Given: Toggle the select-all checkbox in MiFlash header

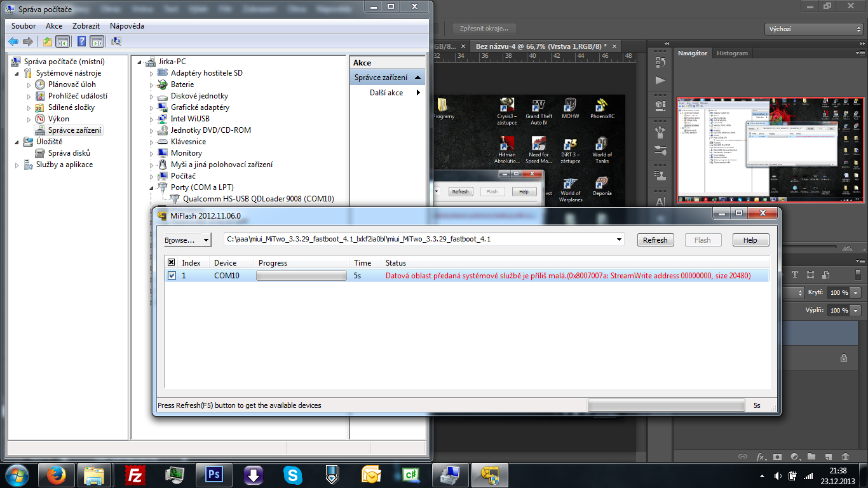Looking at the screenshot, I should click(x=172, y=262).
